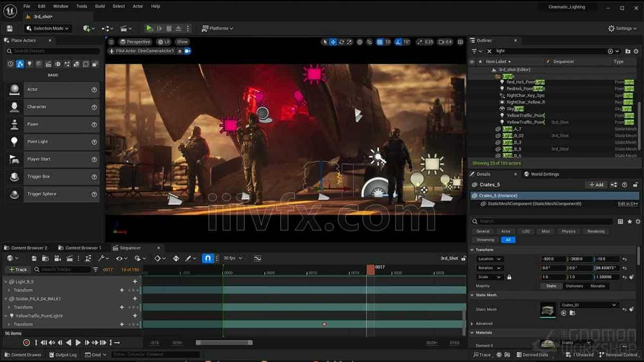Click the Sequencer plus Track button

[x=17, y=270]
